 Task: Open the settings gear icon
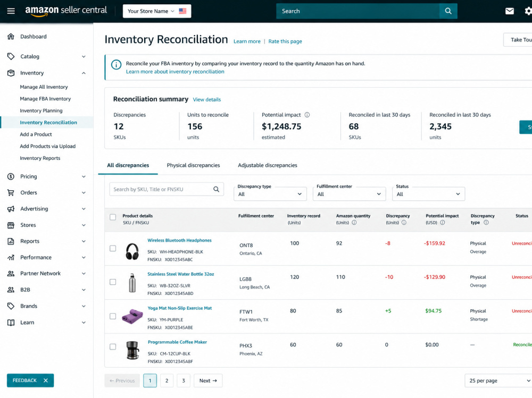(528, 11)
